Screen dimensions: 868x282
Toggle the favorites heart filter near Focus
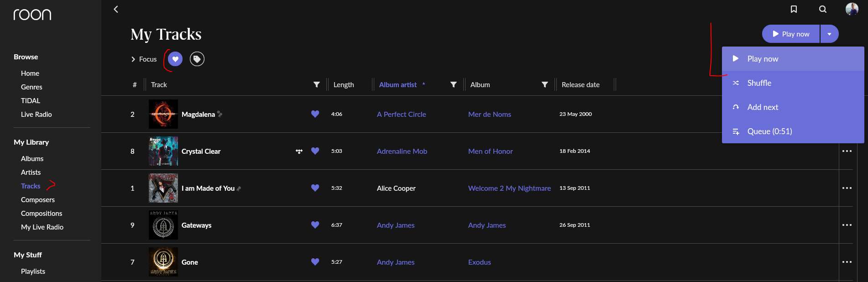(x=175, y=59)
